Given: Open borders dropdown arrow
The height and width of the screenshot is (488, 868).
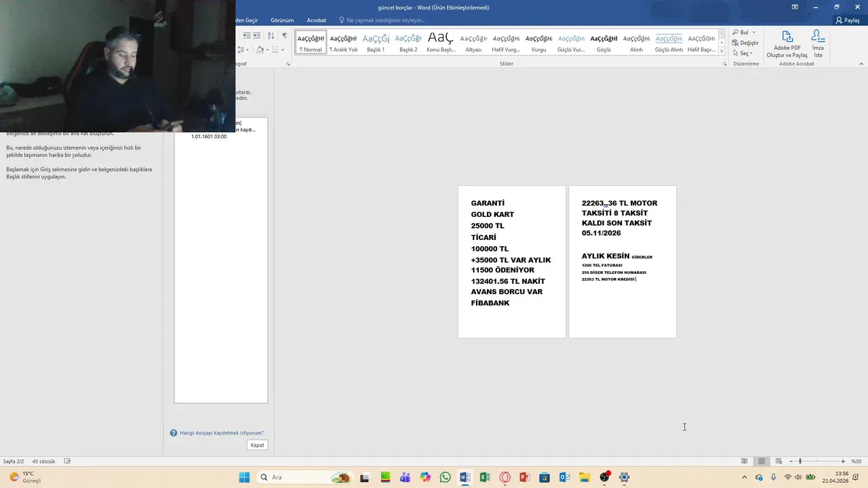Looking at the screenshot, I should pyautogui.click(x=283, y=49).
